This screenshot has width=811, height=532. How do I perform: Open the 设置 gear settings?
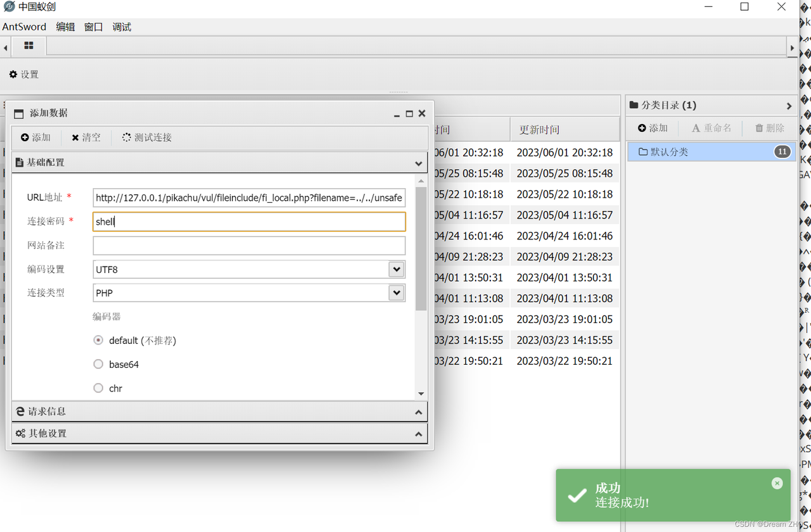click(24, 74)
